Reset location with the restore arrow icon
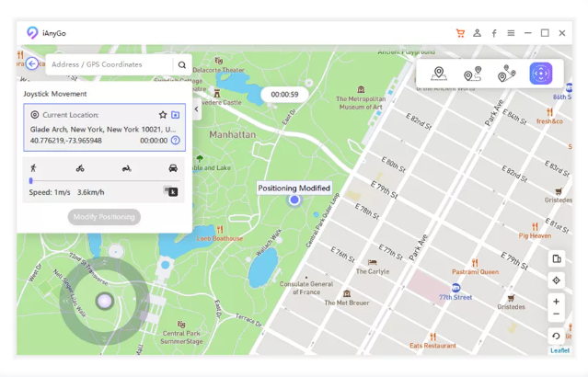The height and width of the screenshot is (377, 588). click(x=556, y=337)
